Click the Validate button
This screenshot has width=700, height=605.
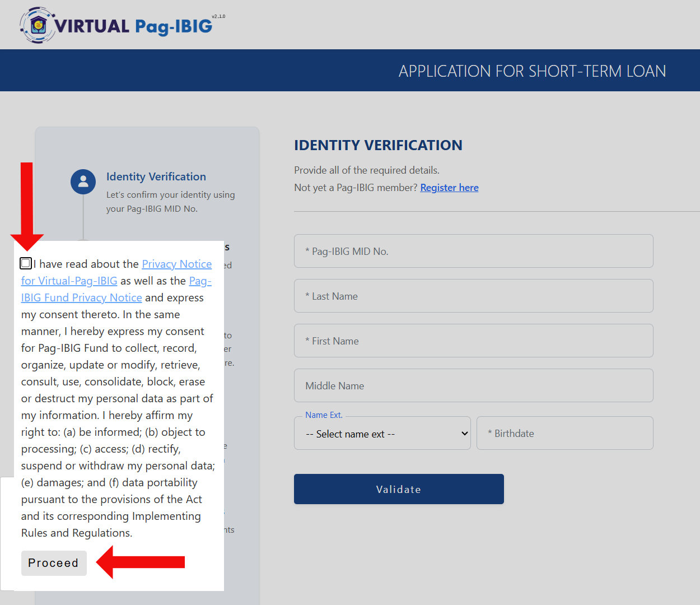click(399, 489)
